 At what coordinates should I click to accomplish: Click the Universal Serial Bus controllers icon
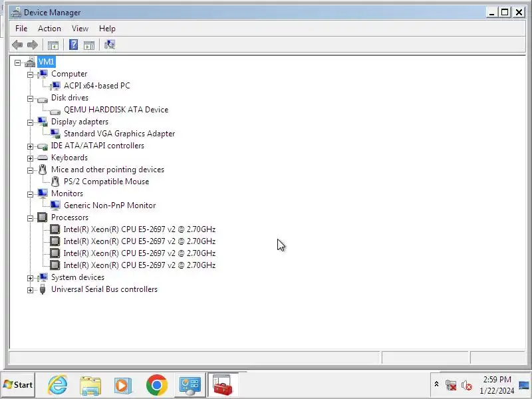(43, 289)
